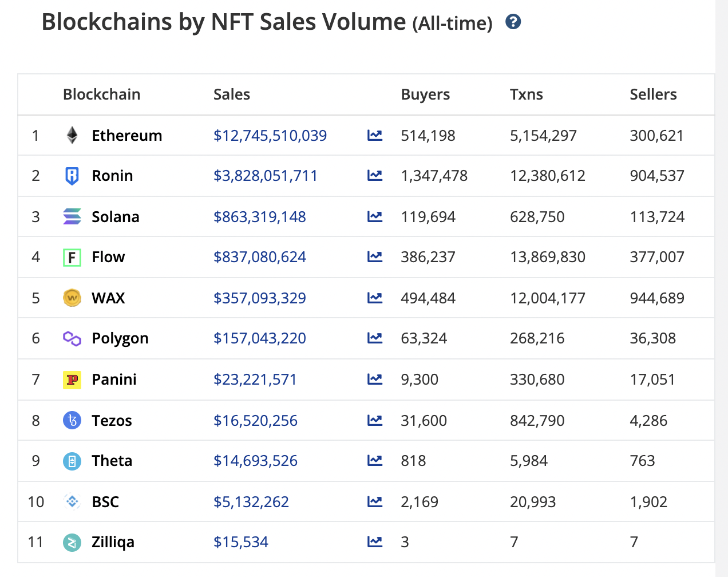Sort table by Sellers column header
The height and width of the screenshot is (577, 728).
tap(653, 94)
